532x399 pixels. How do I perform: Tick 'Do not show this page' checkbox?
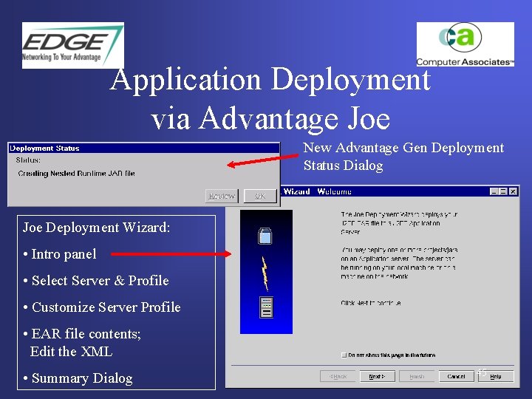tap(344, 355)
